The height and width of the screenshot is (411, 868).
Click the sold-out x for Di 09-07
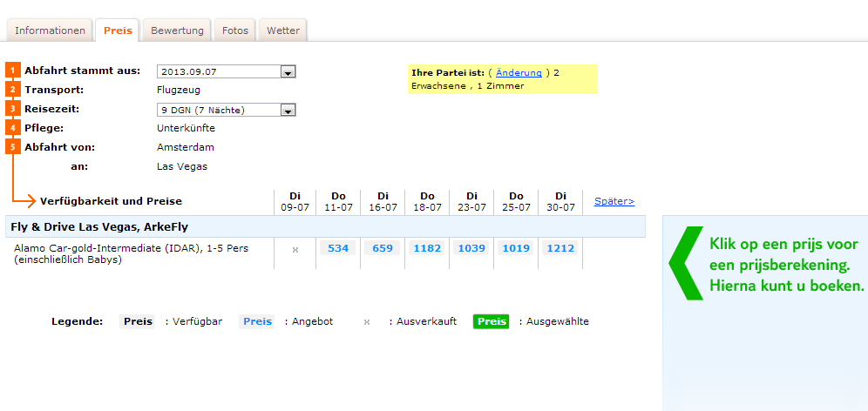pos(295,250)
